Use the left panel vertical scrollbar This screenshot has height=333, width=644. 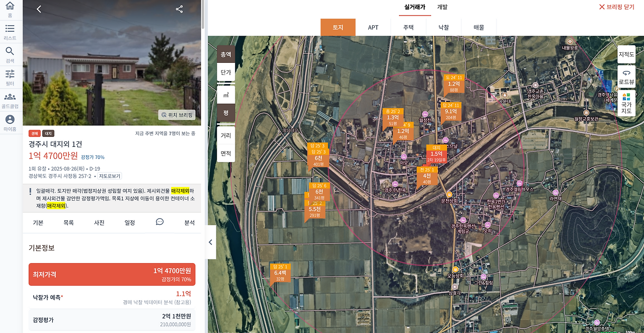(203, 14)
